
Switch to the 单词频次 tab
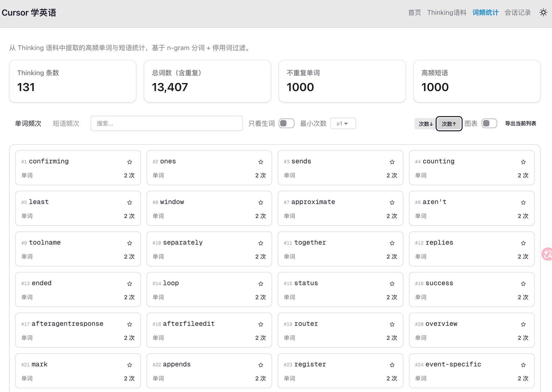pos(28,123)
